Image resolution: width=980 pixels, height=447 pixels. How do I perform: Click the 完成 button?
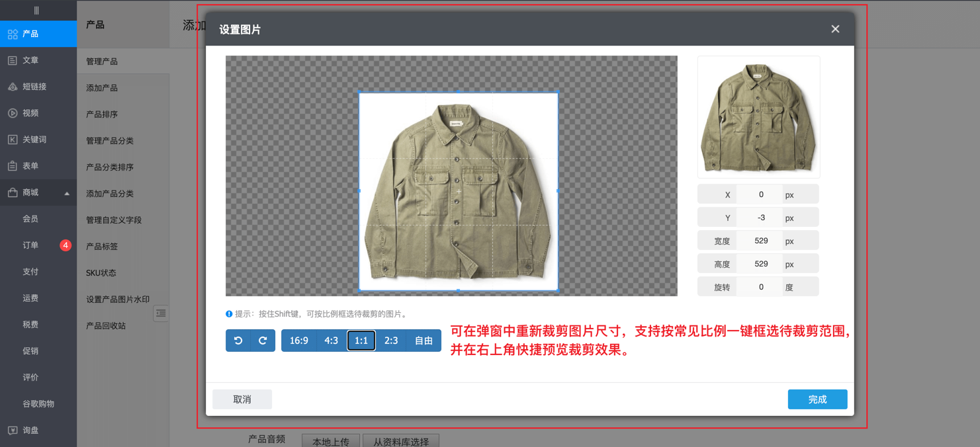(817, 399)
